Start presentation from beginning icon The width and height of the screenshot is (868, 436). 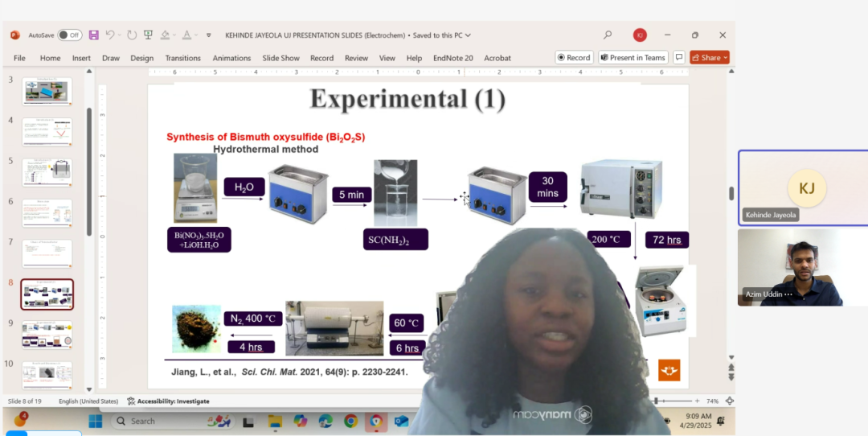148,35
